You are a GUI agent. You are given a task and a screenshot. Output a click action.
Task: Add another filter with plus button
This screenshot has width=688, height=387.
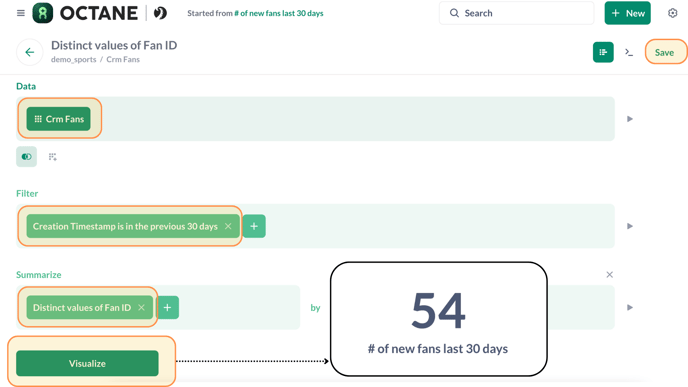[254, 226]
